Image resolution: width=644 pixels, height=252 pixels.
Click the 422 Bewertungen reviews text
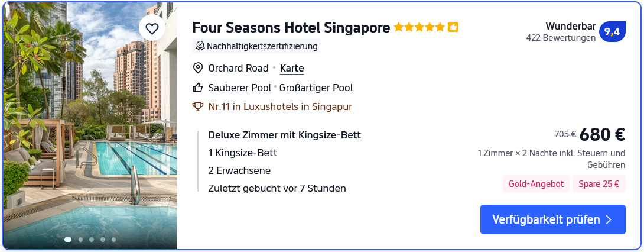[x=561, y=38]
